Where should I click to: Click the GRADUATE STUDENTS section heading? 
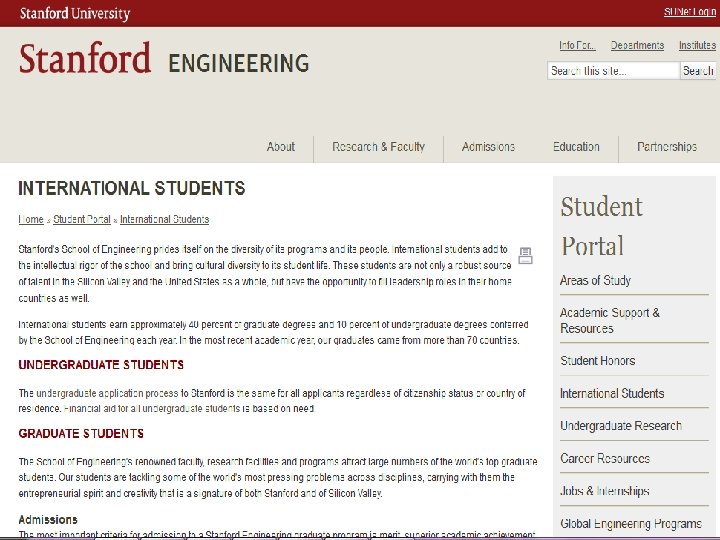pos(81,434)
